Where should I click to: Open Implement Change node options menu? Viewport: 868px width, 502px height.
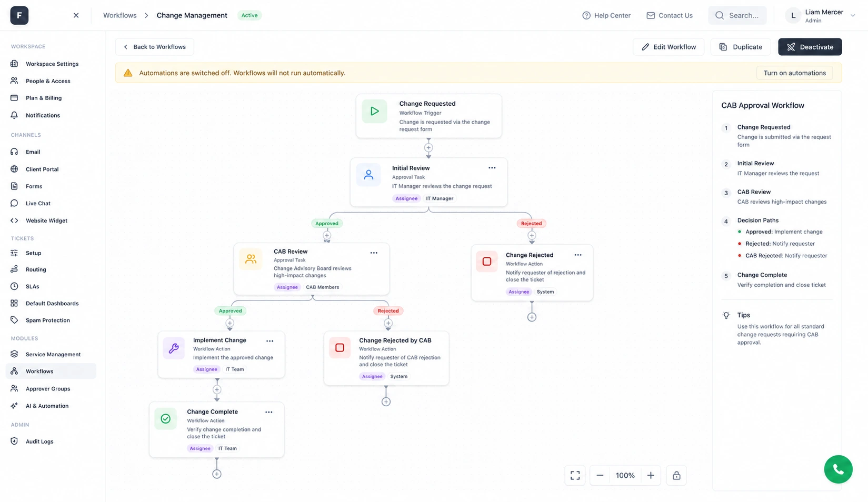click(x=270, y=341)
